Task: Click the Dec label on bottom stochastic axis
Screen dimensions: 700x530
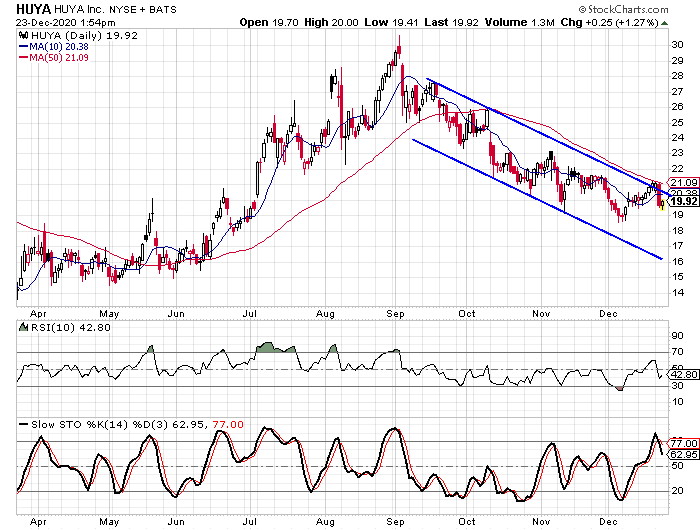Action: 608,522
